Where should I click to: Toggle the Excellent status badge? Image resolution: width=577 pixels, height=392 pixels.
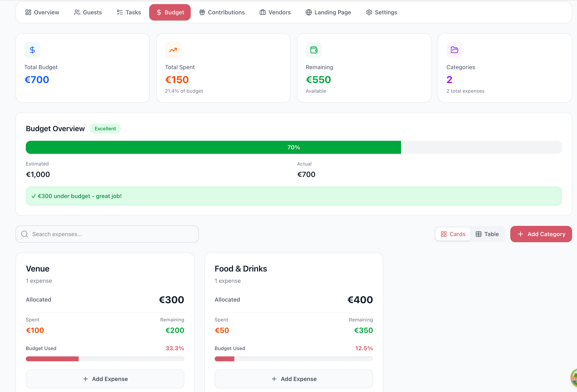[105, 128]
